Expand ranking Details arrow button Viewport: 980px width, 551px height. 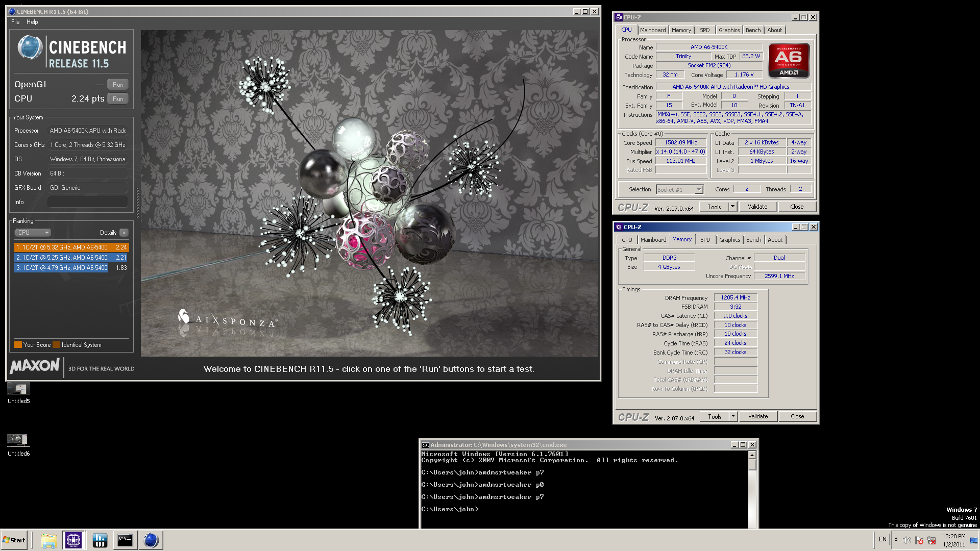[x=124, y=233]
